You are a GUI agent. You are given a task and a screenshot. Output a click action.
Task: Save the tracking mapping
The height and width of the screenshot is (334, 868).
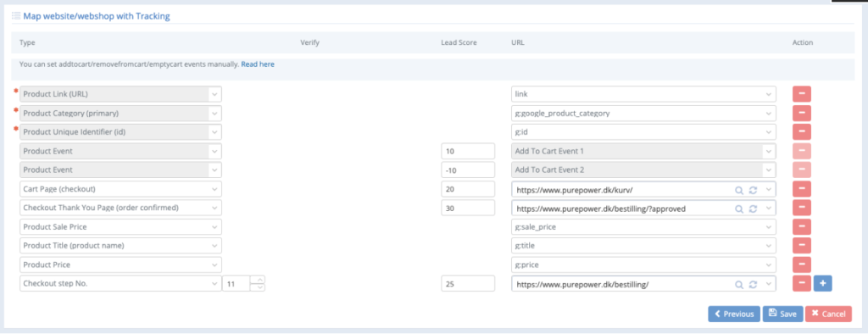(x=782, y=314)
